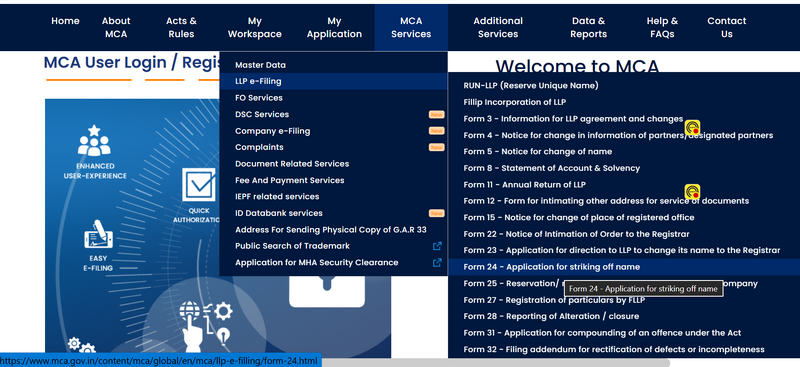Image resolution: width=800 pixels, height=367 pixels.
Task: Expand LLP e-Filing submenu
Action: (334, 81)
